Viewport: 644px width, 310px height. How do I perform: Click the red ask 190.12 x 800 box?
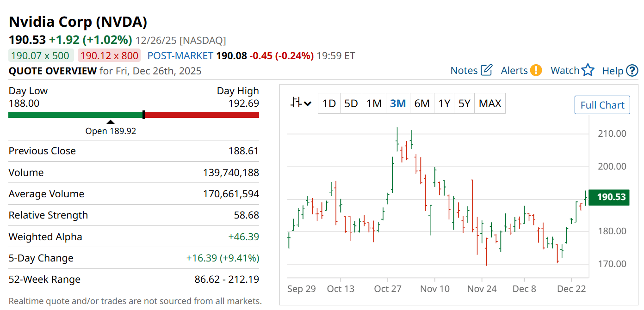point(109,56)
